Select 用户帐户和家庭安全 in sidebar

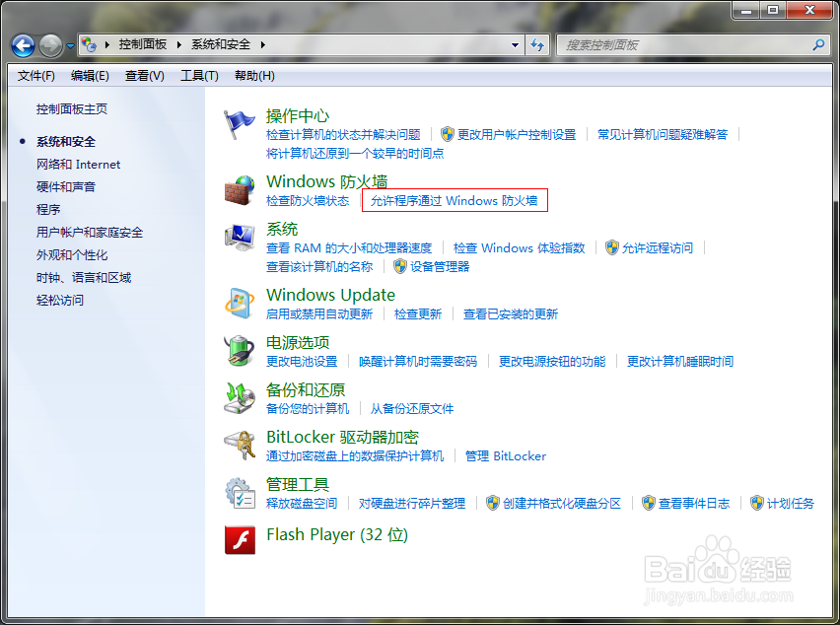90,233
